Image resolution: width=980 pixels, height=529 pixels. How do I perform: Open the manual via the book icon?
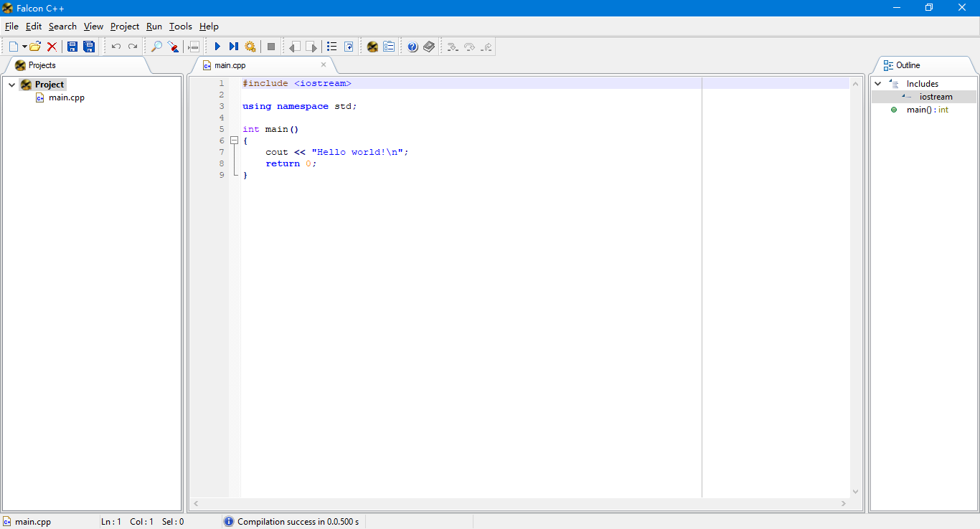[428, 46]
